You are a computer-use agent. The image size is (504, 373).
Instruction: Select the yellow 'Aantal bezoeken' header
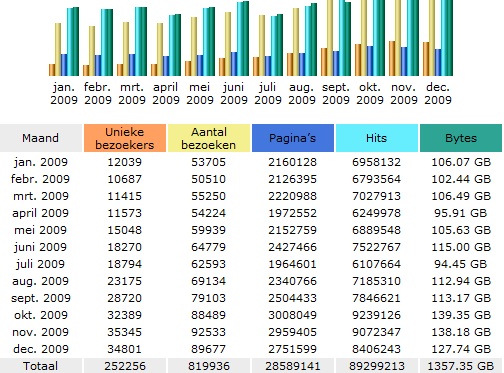(x=209, y=138)
